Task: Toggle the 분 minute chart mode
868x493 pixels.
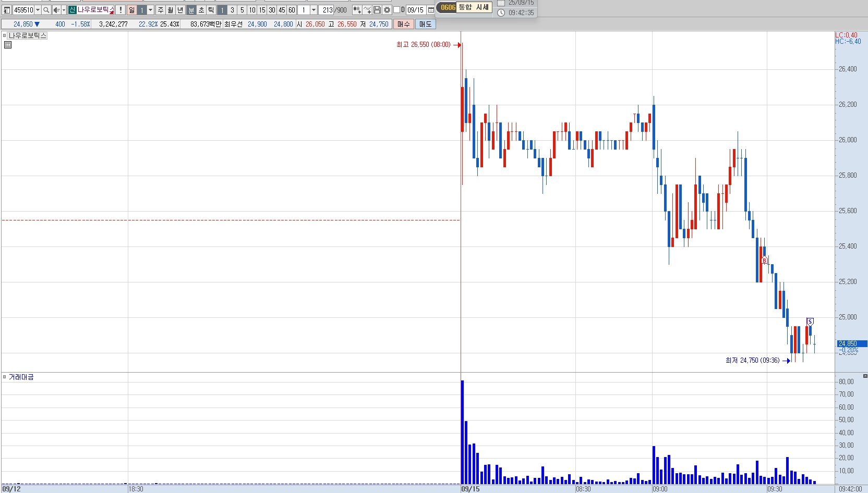Action: point(191,10)
